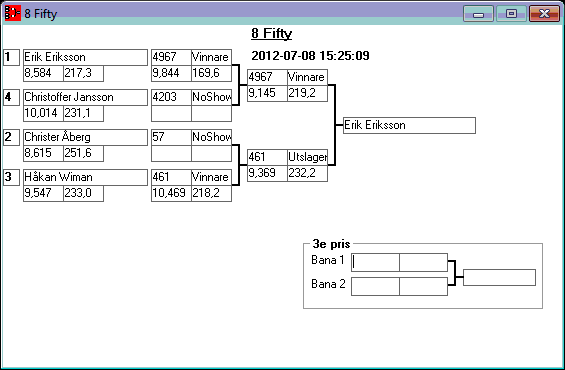Click the 10,469 time field
This screenshot has height=370, width=565.
[171, 193]
